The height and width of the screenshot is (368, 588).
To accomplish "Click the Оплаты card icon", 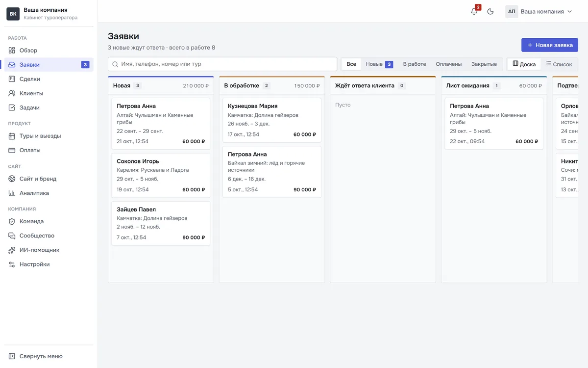I will 12,150.
